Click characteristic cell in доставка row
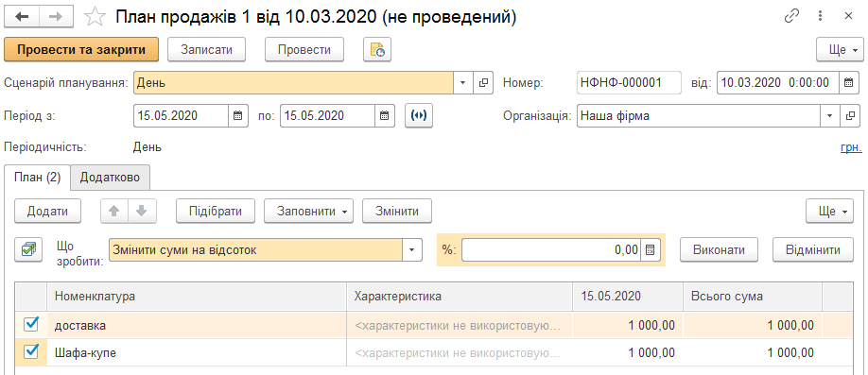Image resolution: width=868 pixels, height=375 pixels. tap(460, 325)
